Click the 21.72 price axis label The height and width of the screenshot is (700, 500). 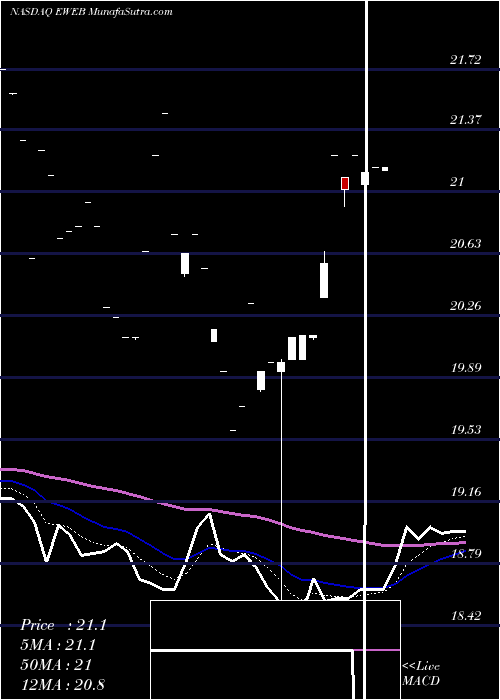(466, 60)
